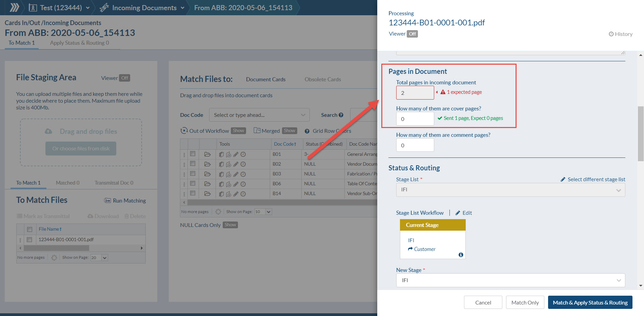The height and width of the screenshot is (316, 644).
Task: Click the folder icon in row B01
Action: (x=207, y=154)
